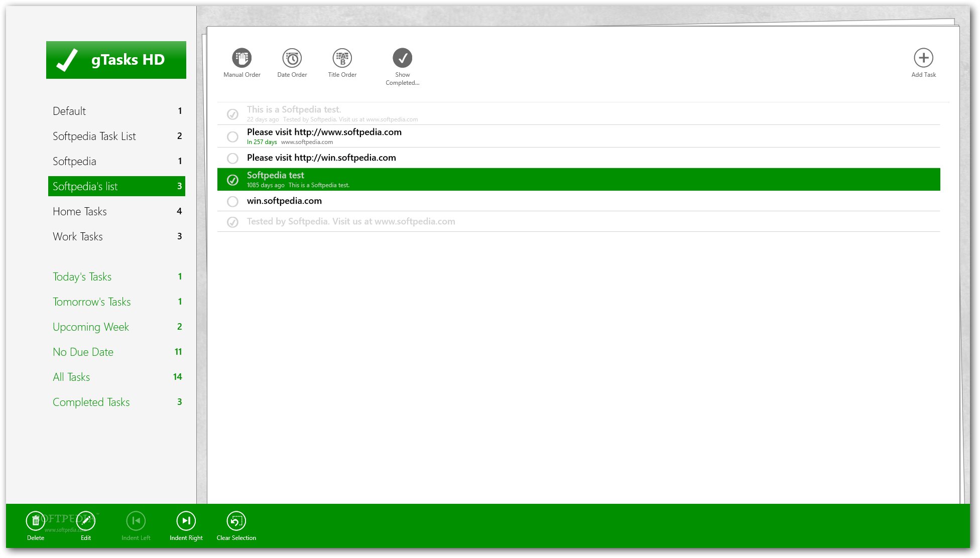Click Home Tasks count 4
This screenshot has height=558, width=980.
pos(179,211)
